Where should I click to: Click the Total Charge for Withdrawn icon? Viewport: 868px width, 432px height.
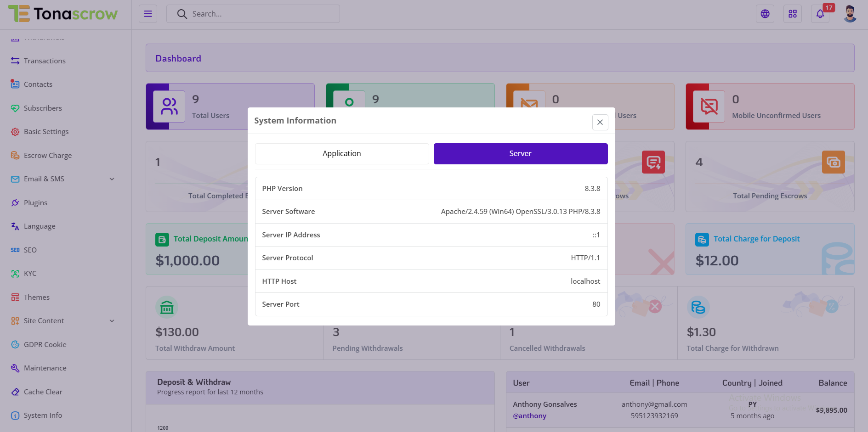[698, 307]
